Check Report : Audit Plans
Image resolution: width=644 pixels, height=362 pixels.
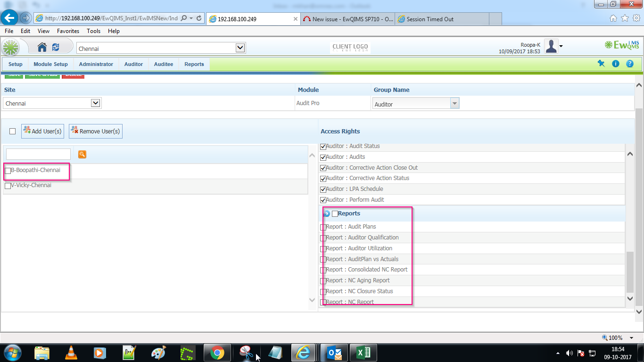point(323,227)
